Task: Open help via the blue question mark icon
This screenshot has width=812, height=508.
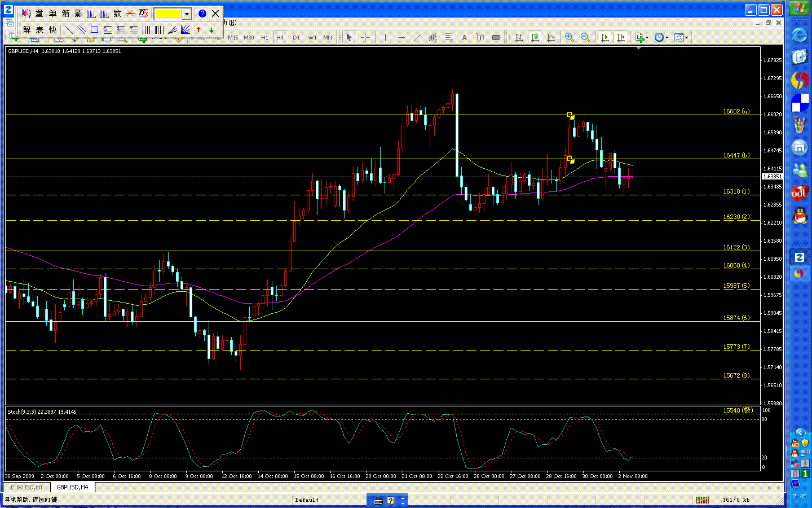Action: click(202, 14)
